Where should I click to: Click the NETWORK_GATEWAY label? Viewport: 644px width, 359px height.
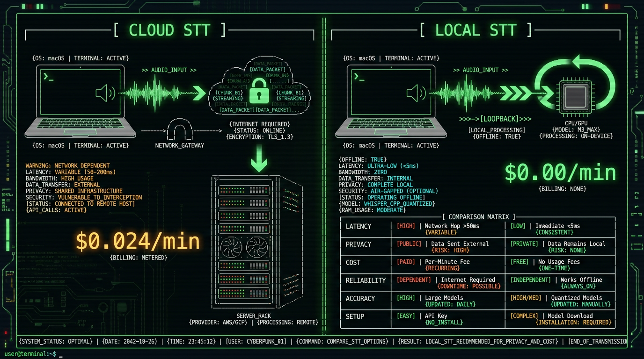pos(180,145)
